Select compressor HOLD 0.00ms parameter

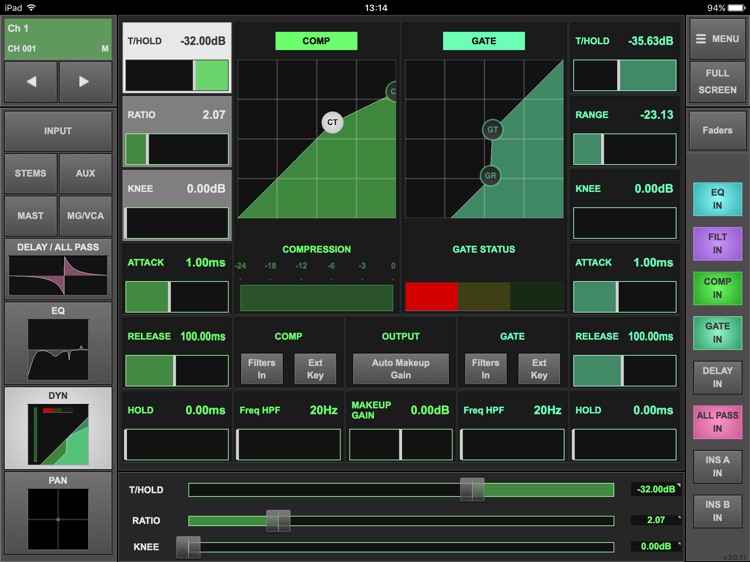coord(177,427)
